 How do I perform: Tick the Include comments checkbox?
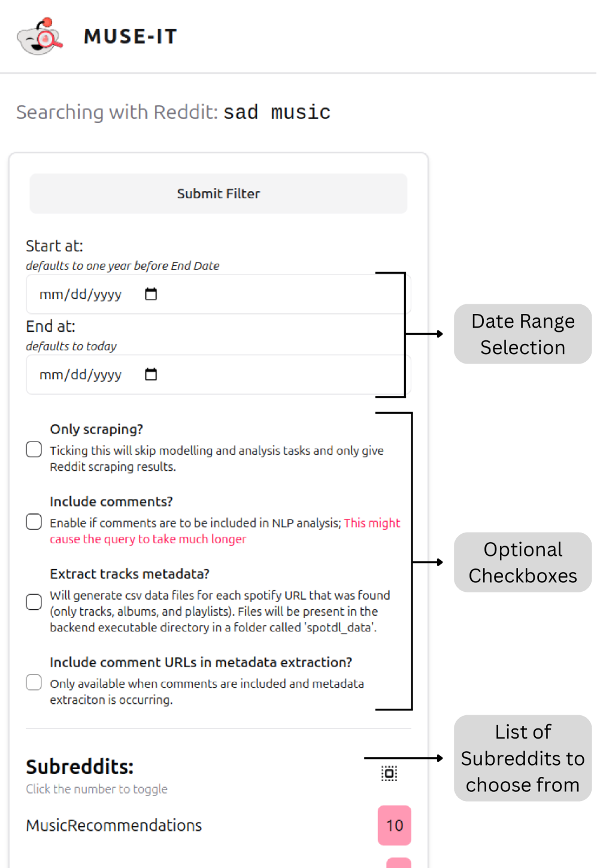tap(34, 522)
